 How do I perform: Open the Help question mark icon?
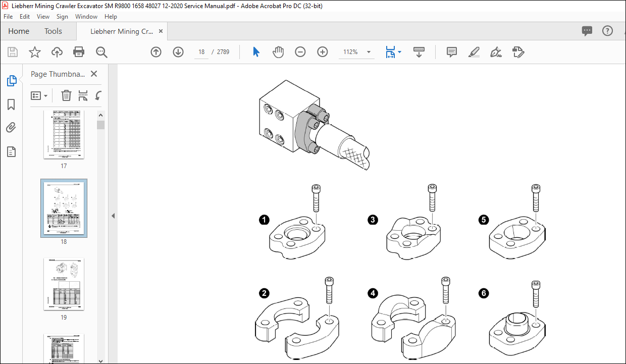(608, 31)
